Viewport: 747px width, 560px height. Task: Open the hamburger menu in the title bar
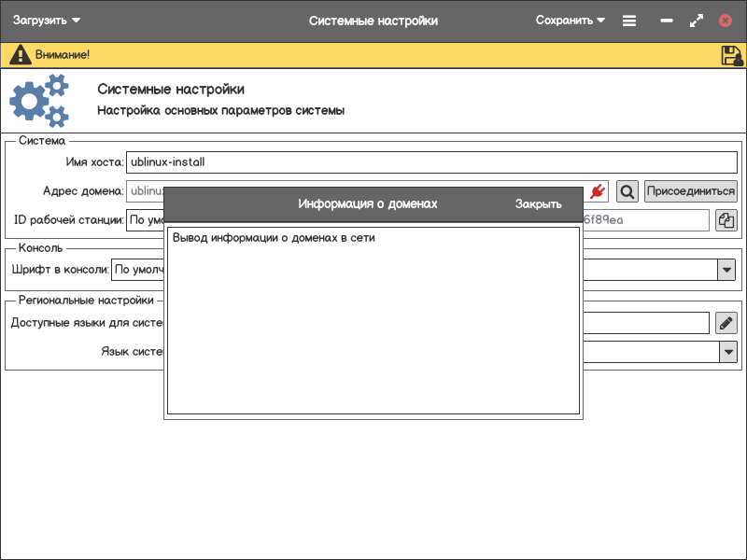pyautogui.click(x=629, y=21)
